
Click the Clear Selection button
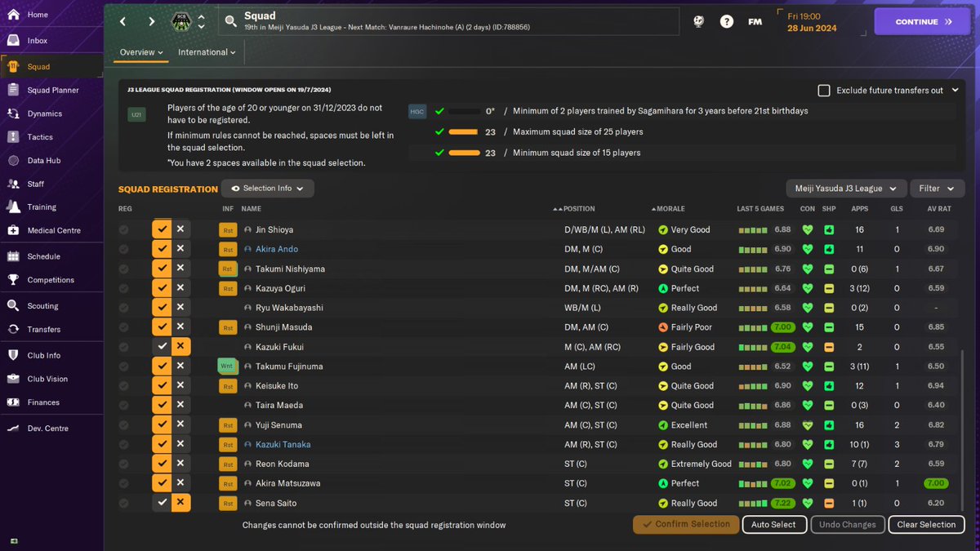click(x=926, y=525)
